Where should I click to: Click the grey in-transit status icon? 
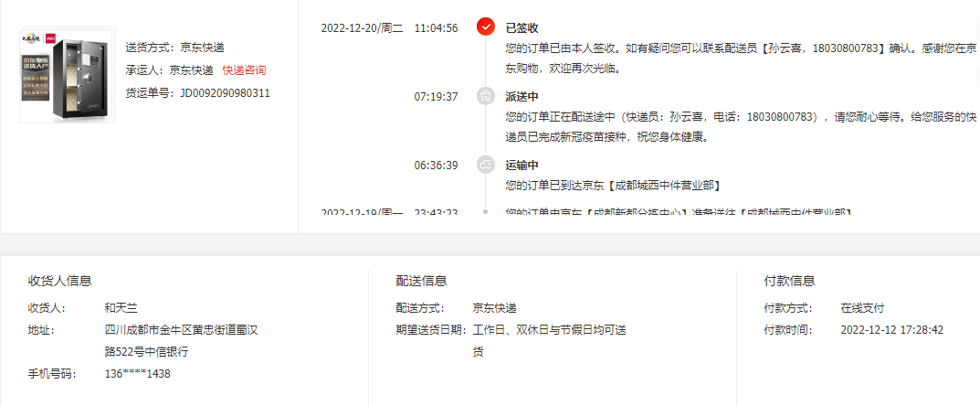coord(486,166)
